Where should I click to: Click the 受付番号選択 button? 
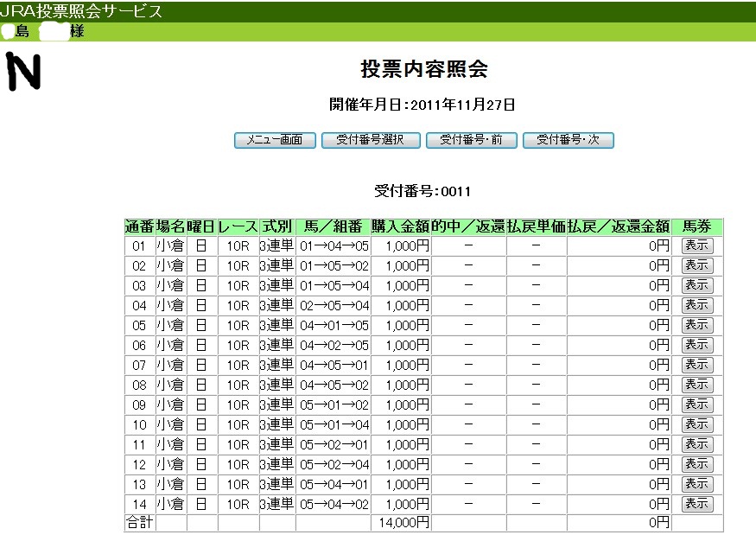pyautogui.click(x=372, y=139)
